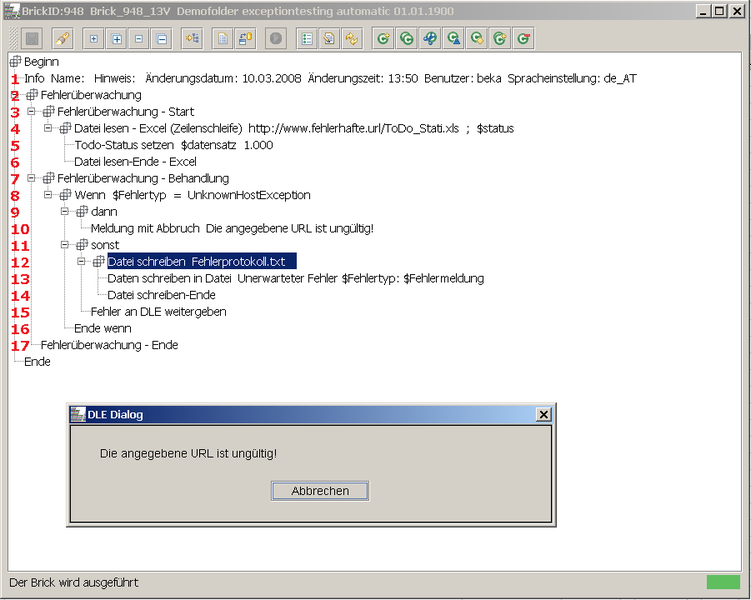Select 'Meldung mit Abbruch' tree line
751x600 pixels.
(232, 228)
